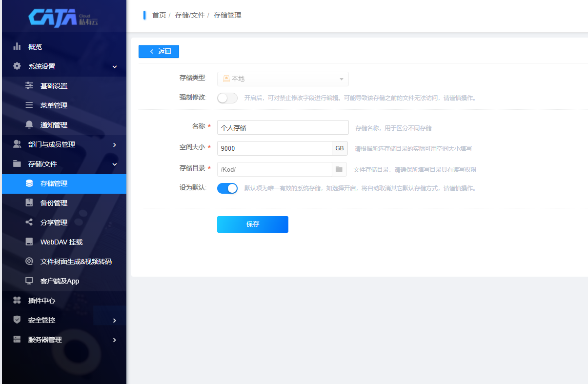Click the 客户端及App monitor icon
Viewport: 588px width, 384px height.
coord(29,281)
